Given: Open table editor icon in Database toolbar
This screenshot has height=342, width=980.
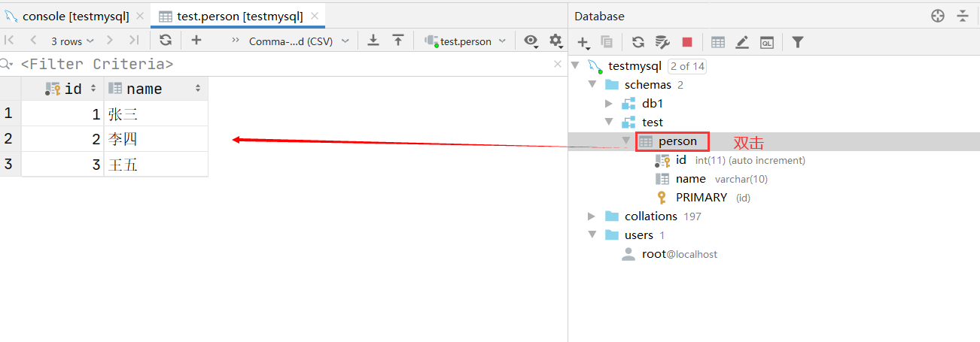Looking at the screenshot, I should [x=718, y=42].
